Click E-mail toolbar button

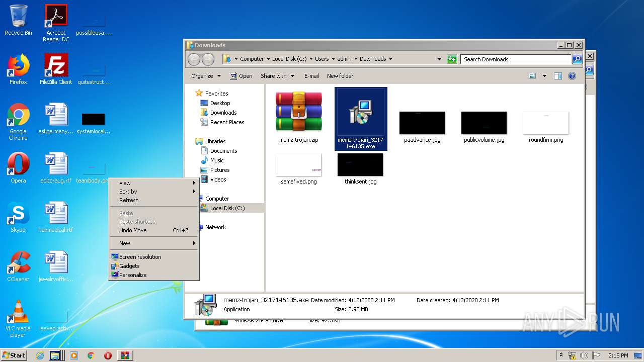click(x=311, y=76)
